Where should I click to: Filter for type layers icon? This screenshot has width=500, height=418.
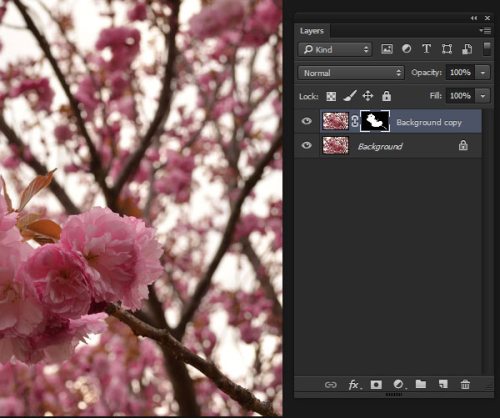click(426, 49)
